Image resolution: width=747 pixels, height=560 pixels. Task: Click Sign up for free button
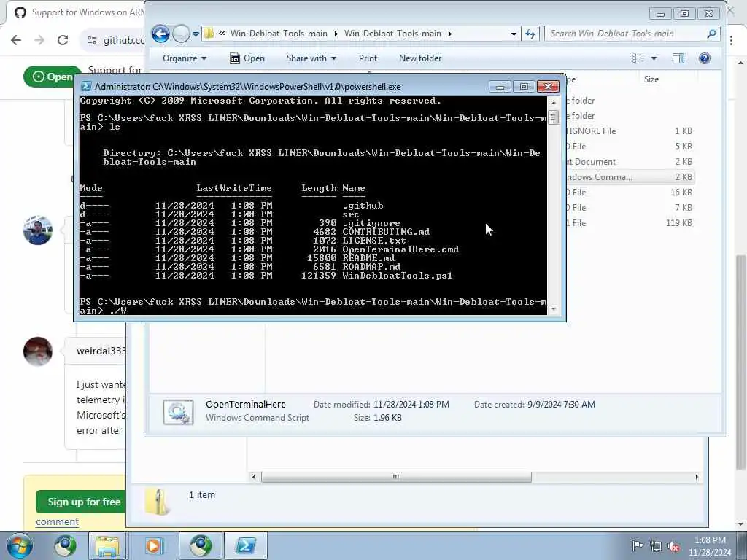[x=81, y=502]
